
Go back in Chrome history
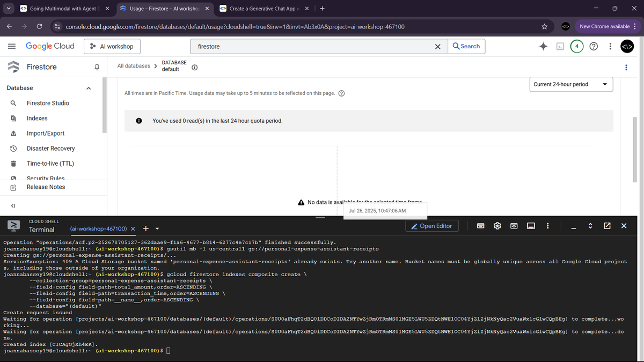(x=9, y=26)
